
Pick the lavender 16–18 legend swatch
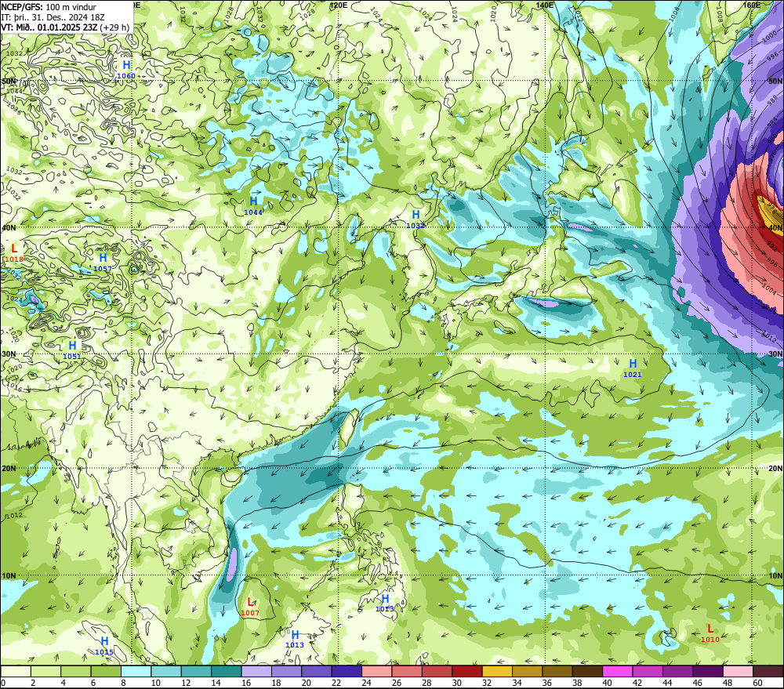(256, 671)
